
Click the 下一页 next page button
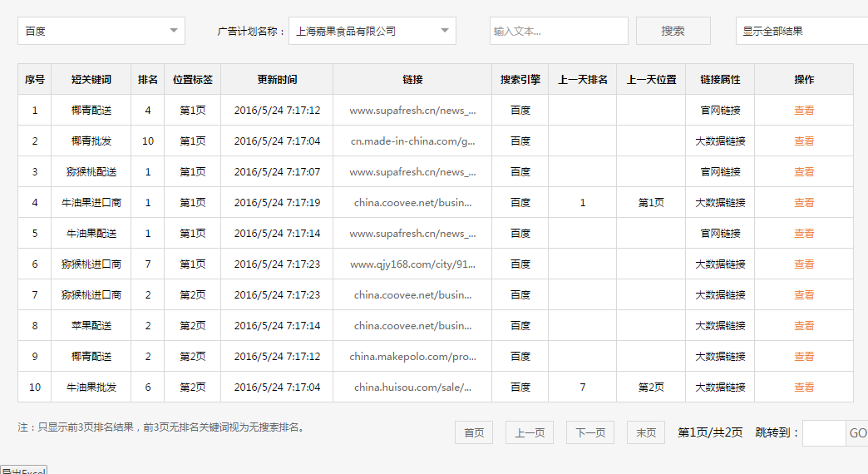(x=590, y=432)
